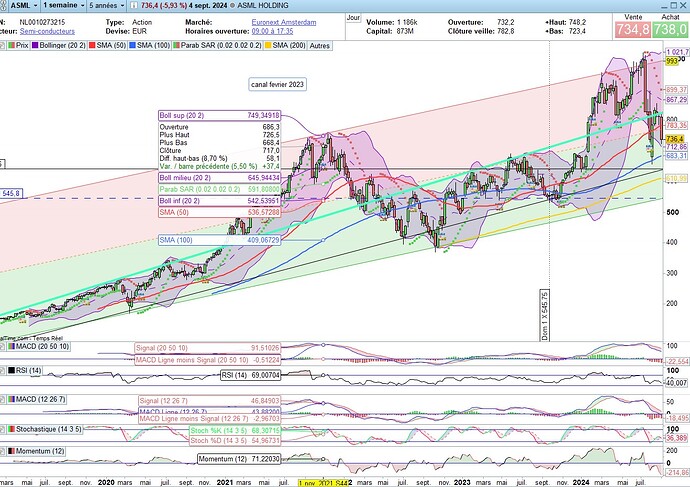Image resolution: width=690 pixels, height=487 pixels.
Task: Open the MACD (20 50 10) indicator label
Action: pos(42,346)
